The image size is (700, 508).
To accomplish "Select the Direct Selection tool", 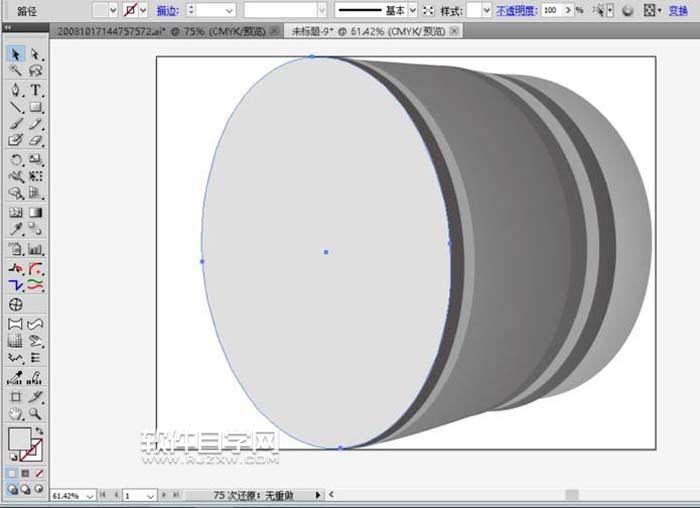I will tap(35, 54).
